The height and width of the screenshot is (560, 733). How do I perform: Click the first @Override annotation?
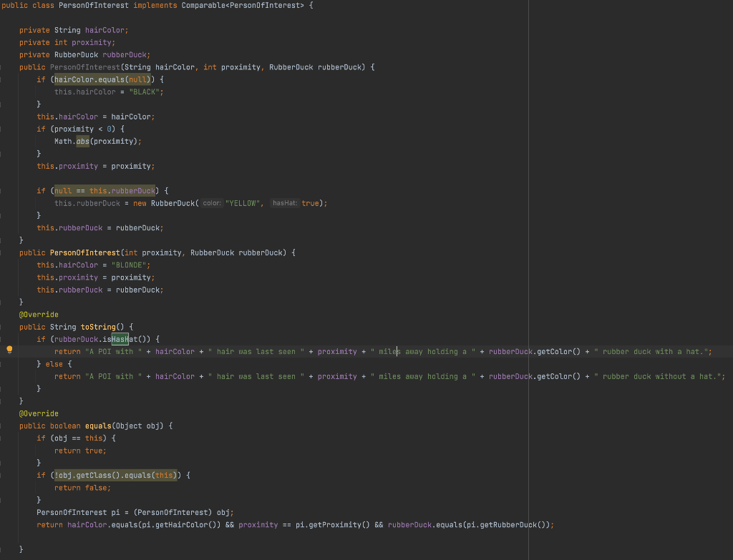coord(39,314)
